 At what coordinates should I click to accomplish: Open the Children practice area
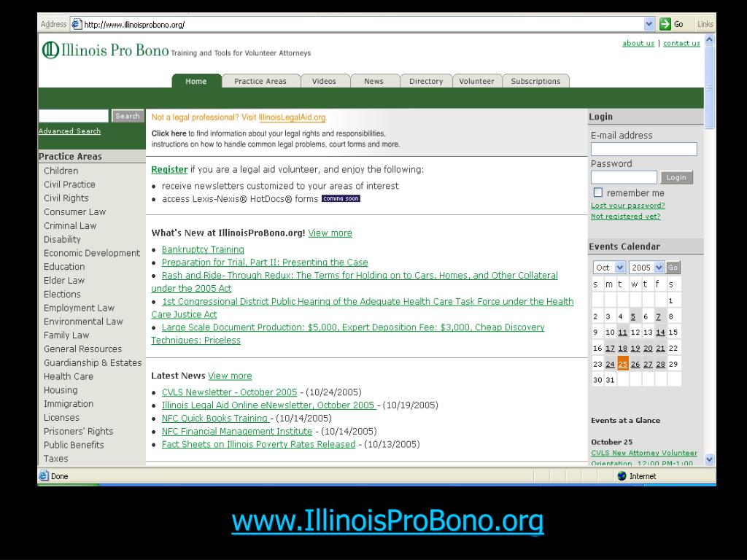click(x=61, y=171)
